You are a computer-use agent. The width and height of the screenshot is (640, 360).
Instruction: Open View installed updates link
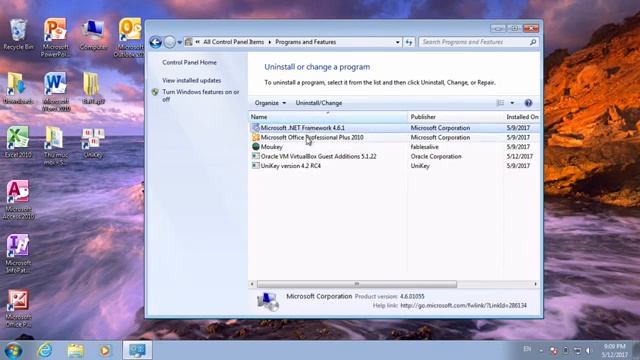[191, 80]
